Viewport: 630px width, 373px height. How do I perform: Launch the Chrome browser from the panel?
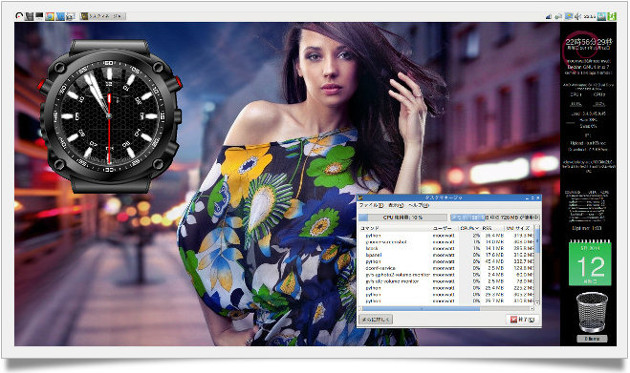(x=50, y=16)
